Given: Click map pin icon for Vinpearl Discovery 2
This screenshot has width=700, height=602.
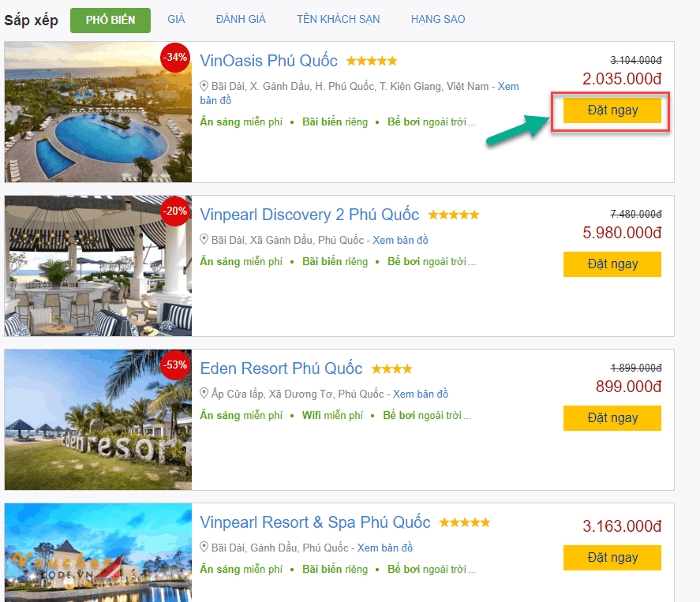Looking at the screenshot, I should click(204, 240).
